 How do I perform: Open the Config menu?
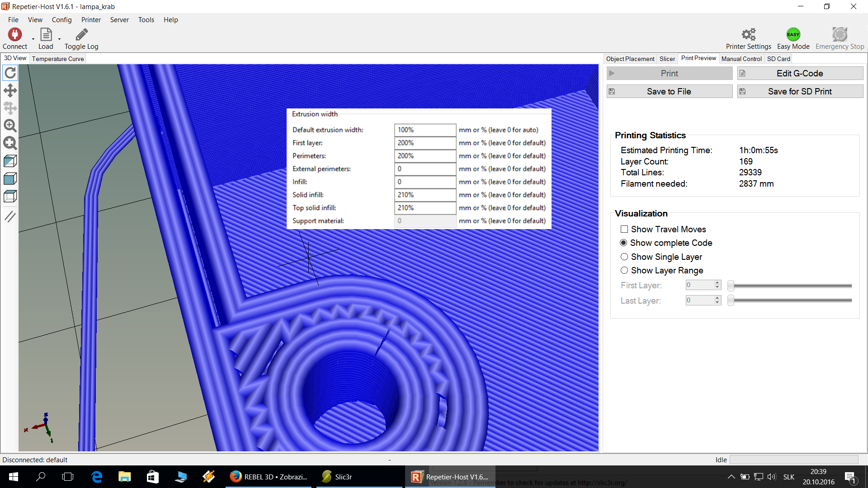[61, 20]
